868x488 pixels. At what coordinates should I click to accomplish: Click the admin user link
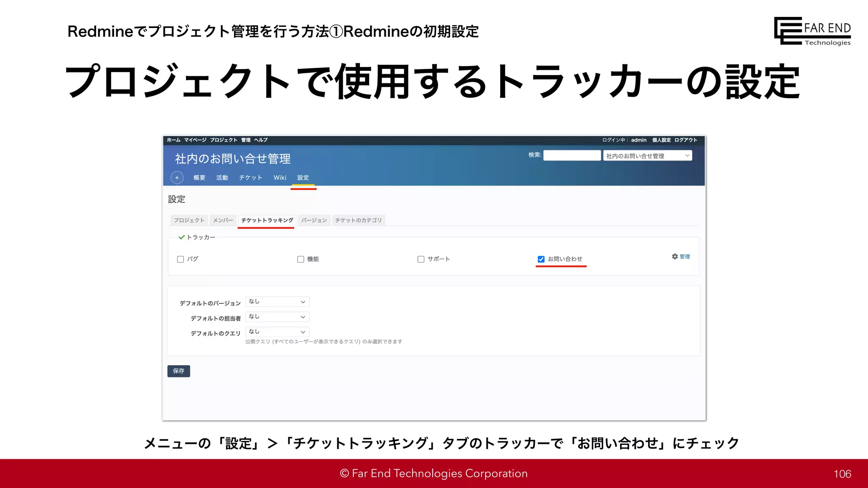coord(639,140)
